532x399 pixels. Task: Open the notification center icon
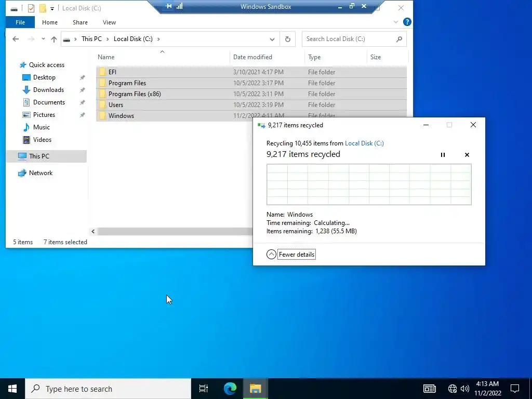pos(515,389)
